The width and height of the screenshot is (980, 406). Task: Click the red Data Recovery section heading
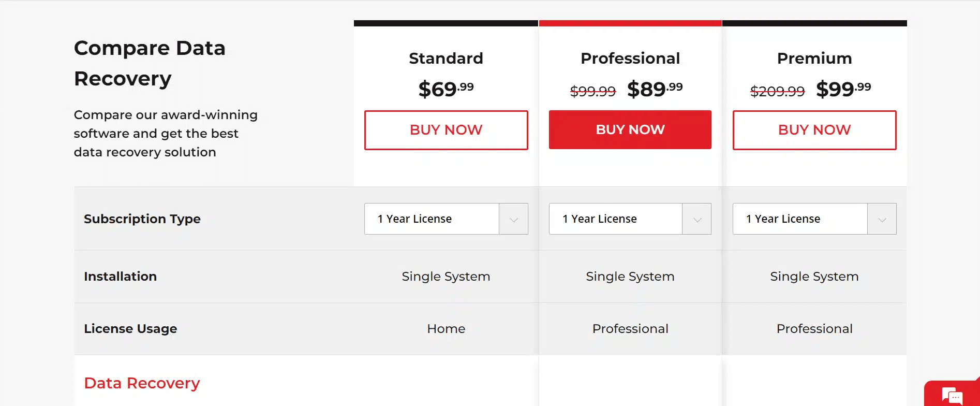coord(142,383)
